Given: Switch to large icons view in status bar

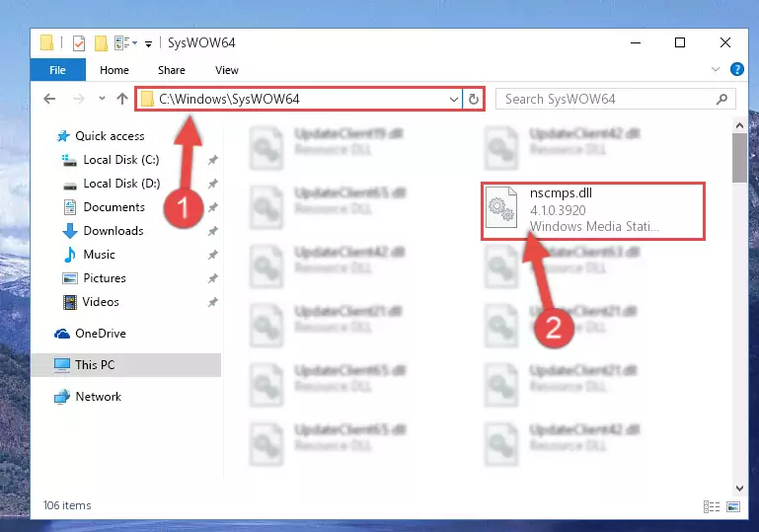Looking at the screenshot, I should pyautogui.click(x=733, y=506).
